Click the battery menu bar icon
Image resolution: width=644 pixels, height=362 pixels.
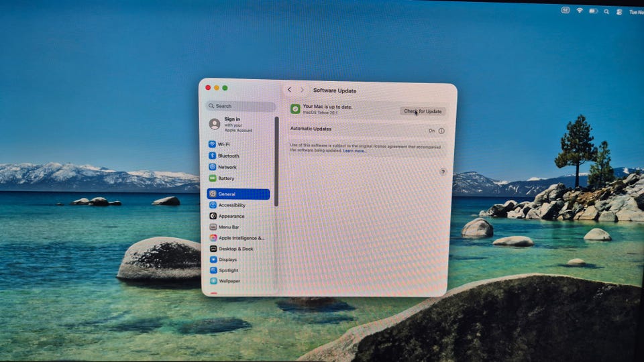point(593,11)
